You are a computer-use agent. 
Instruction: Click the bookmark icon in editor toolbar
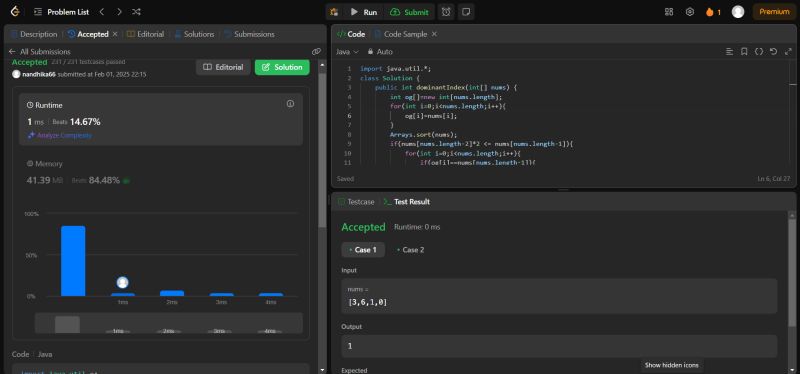744,52
